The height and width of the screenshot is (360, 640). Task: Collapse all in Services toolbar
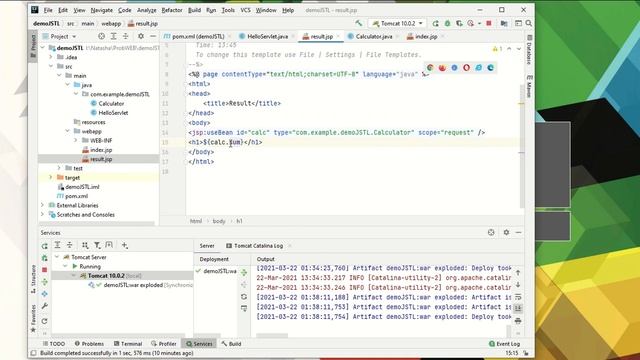[x=69, y=245]
